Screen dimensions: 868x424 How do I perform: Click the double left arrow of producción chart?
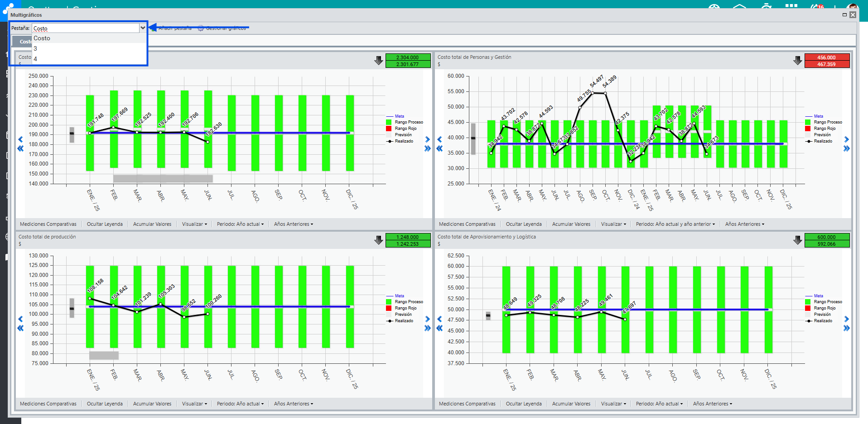[x=20, y=329]
